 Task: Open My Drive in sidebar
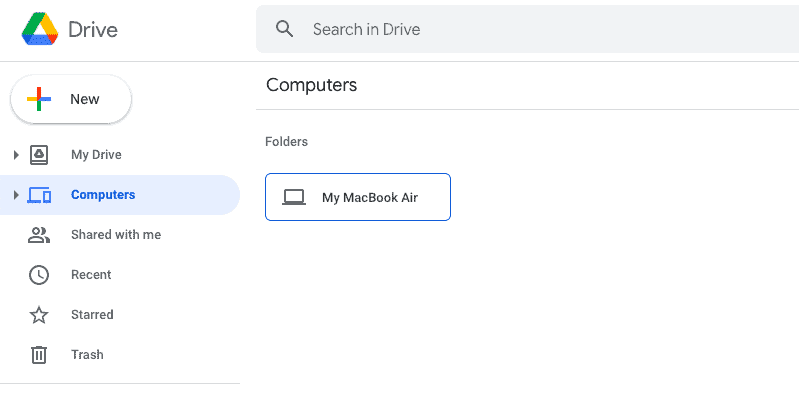(x=96, y=154)
